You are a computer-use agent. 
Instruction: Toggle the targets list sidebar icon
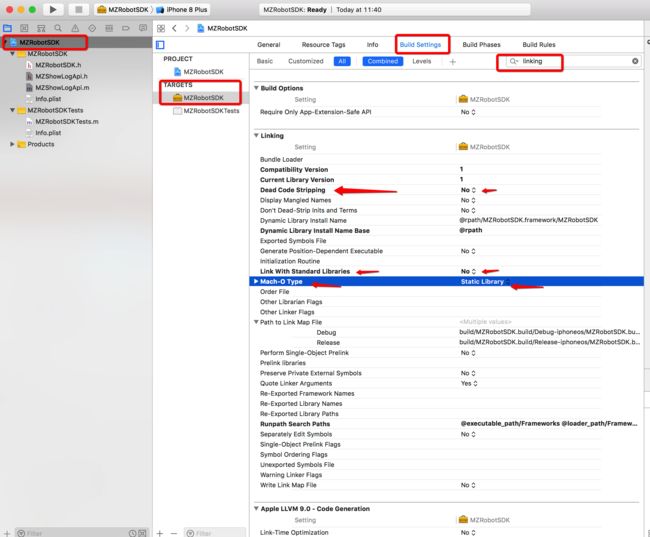point(160,45)
